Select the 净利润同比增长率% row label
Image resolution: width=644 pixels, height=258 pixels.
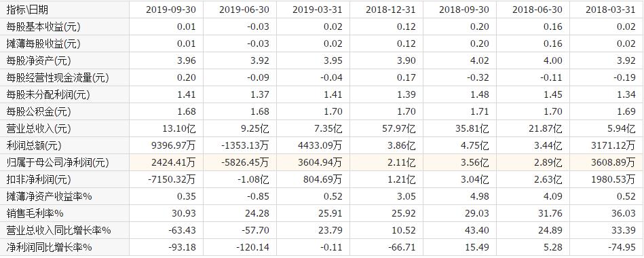(50, 248)
